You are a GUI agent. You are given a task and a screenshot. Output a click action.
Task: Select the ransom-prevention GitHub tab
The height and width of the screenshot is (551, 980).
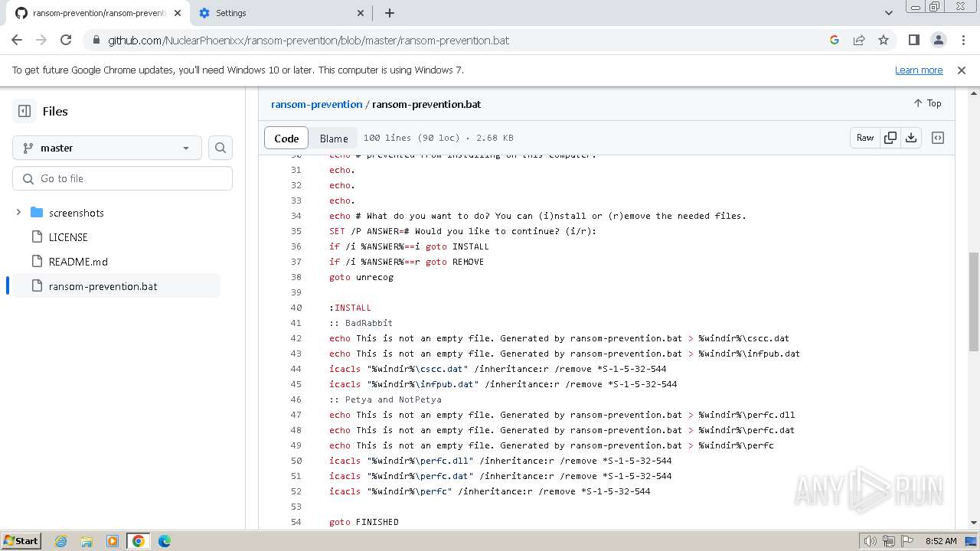click(x=99, y=13)
